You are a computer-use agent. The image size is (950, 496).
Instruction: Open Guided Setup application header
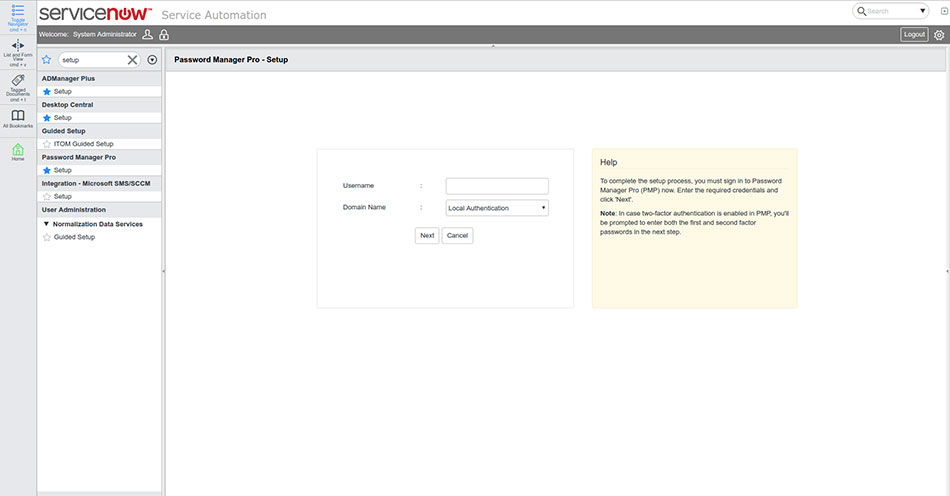click(x=99, y=131)
